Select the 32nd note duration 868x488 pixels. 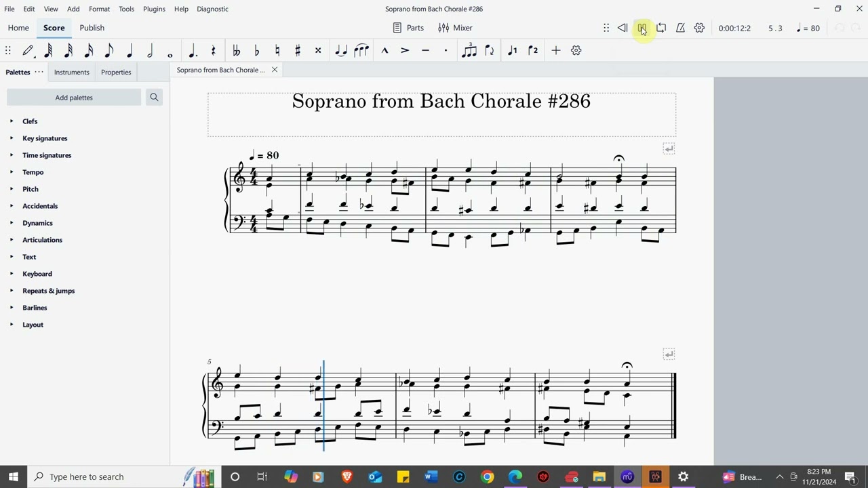68,50
